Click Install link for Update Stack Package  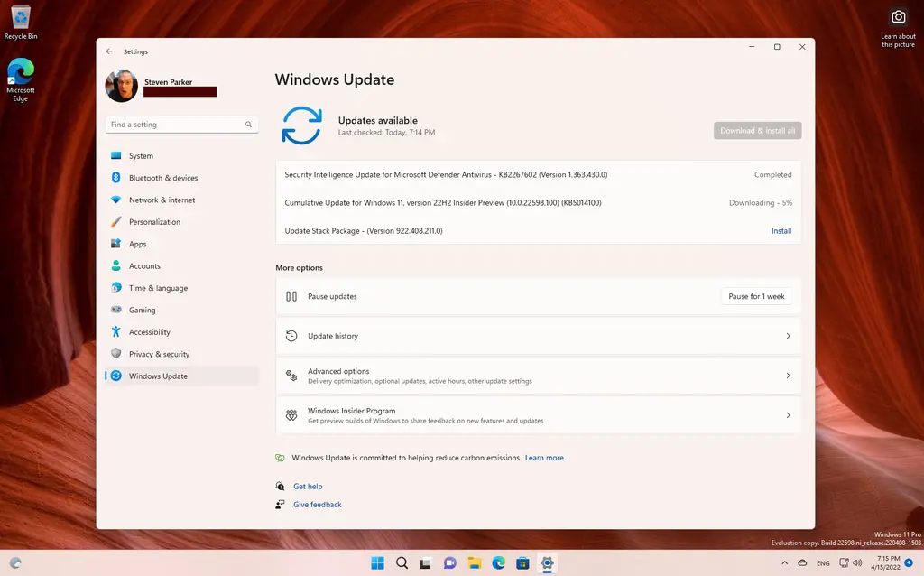point(781,231)
